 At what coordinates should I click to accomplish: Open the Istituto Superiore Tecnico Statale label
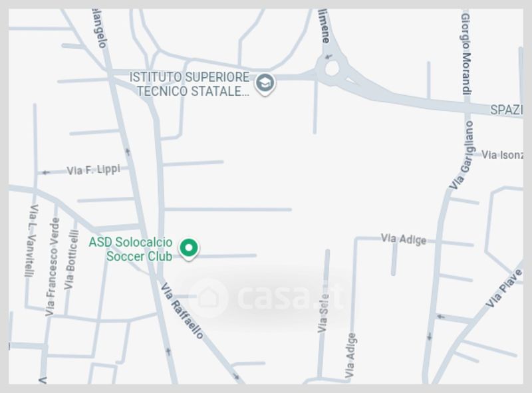coord(190,84)
